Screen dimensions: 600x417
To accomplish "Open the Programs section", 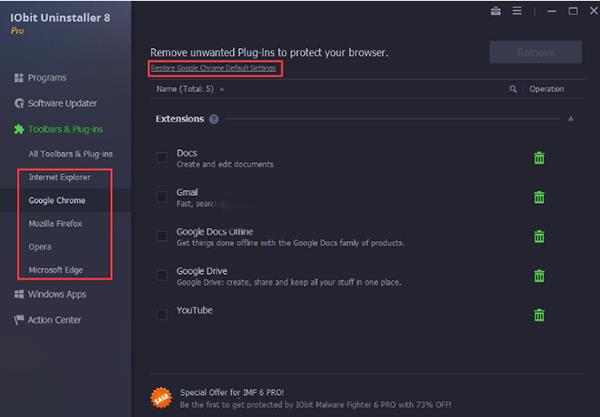I will pos(47,78).
